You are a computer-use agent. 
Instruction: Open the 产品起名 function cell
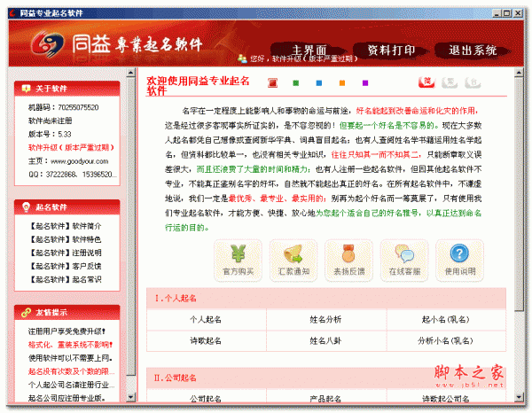click(326, 397)
